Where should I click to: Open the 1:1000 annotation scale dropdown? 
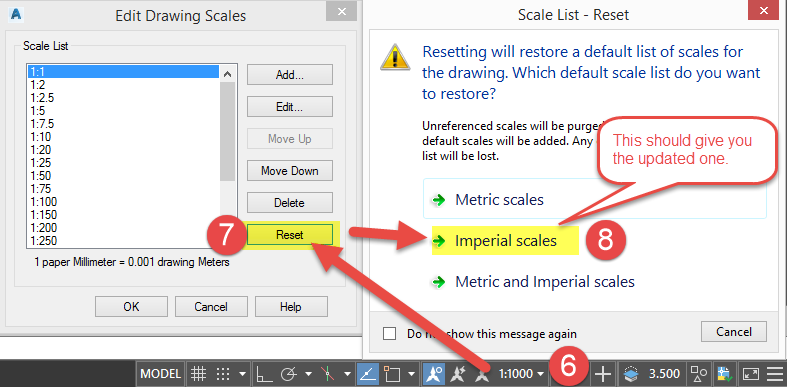pyautogui.click(x=521, y=373)
